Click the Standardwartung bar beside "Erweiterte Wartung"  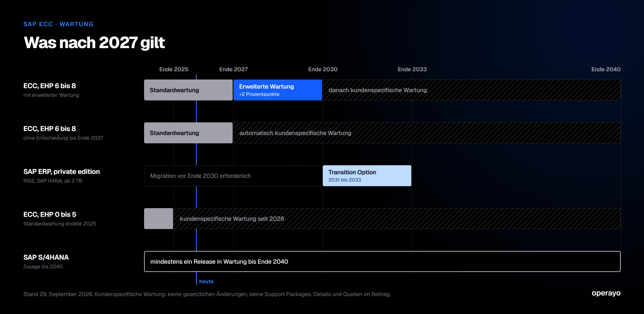[x=188, y=90]
